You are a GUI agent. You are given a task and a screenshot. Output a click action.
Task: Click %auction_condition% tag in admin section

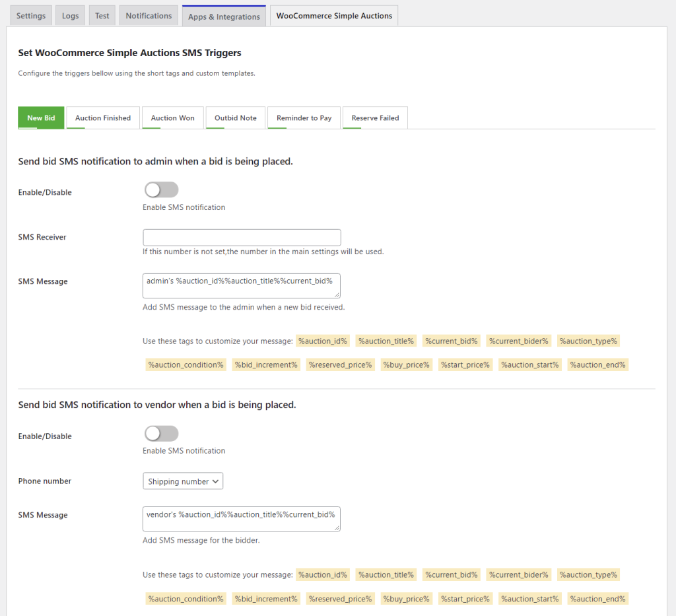(x=186, y=364)
